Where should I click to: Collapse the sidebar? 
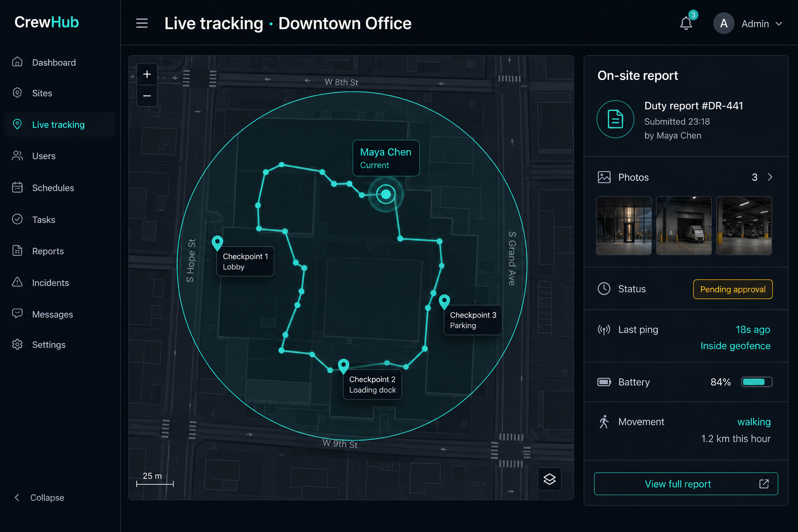click(x=39, y=498)
